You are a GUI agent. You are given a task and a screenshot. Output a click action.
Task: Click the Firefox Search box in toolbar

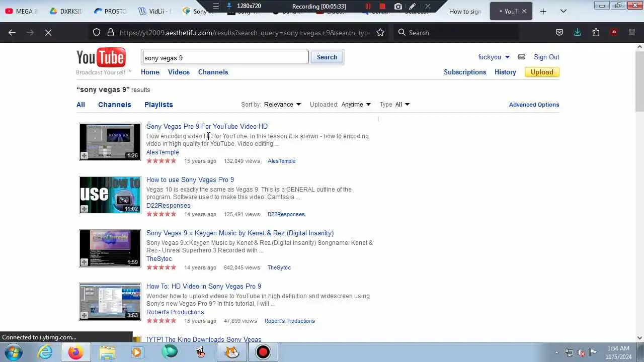pos(457,32)
